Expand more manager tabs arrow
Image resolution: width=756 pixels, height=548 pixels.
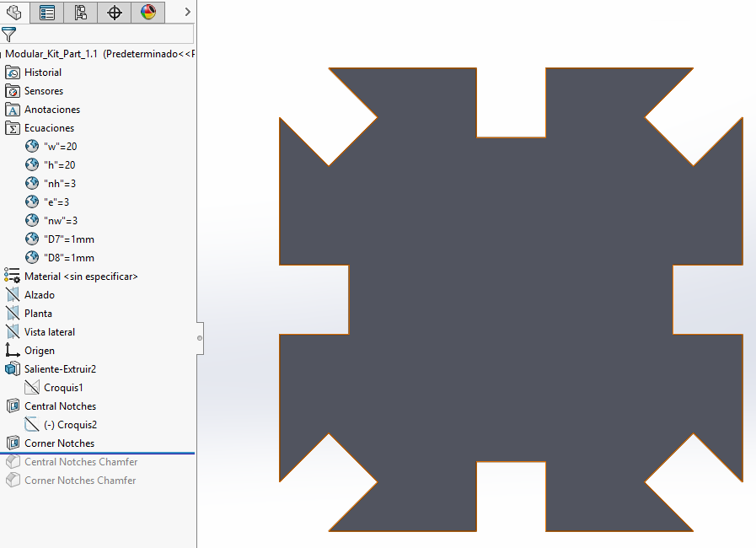pos(188,12)
